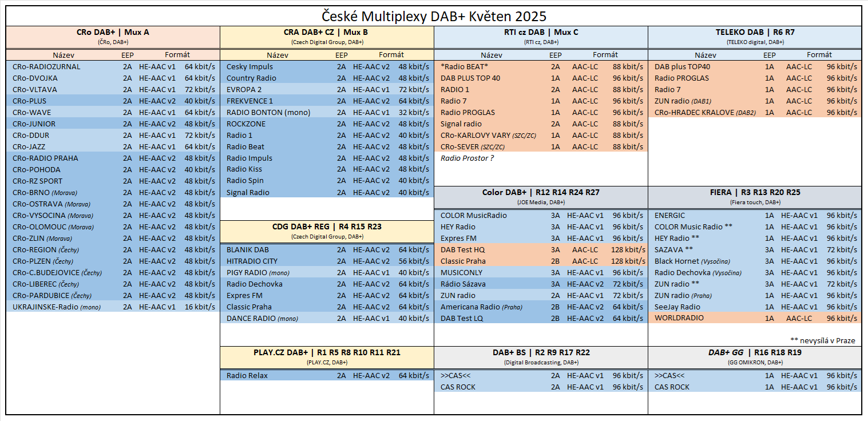Click the BLANIK DAB cell
This screenshot has height=421, width=868.
pos(247,249)
